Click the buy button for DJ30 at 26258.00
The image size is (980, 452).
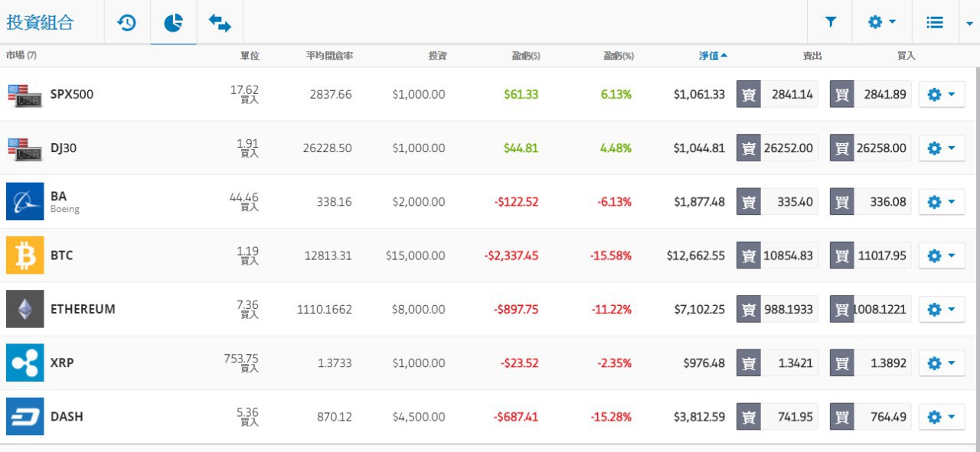[x=871, y=148]
